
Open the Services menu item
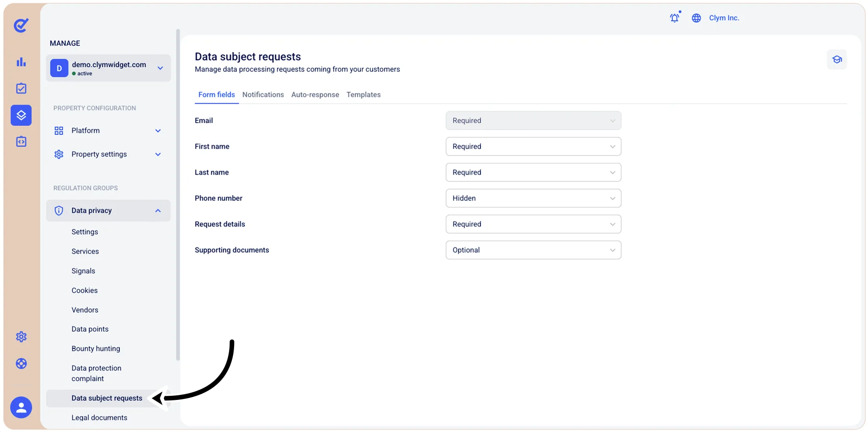point(85,251)
